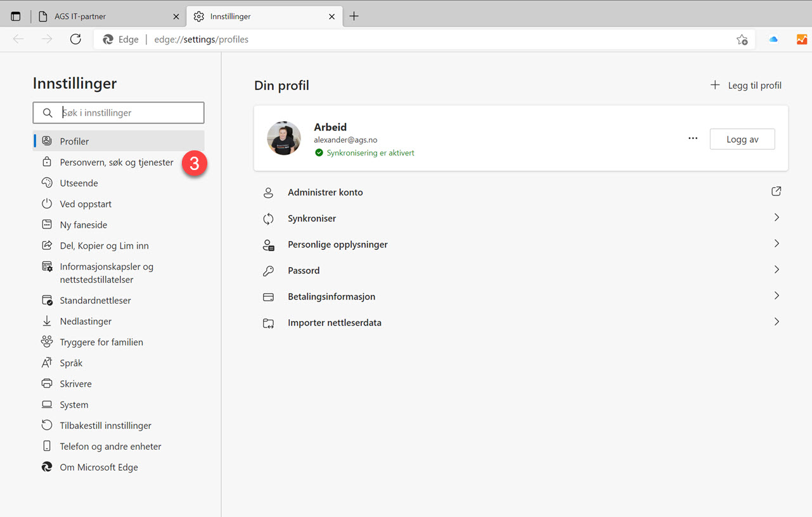The image size is (812, 517).
Task: Click the Passord key icon
Action: point(268,271)
